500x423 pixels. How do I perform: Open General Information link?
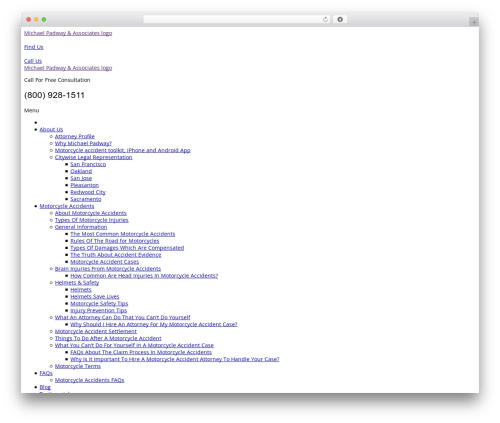click(x=81, y=227)
